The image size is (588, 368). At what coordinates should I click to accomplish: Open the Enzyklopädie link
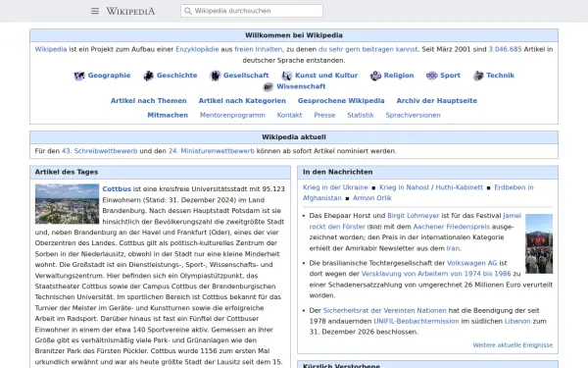coord(197,49)
